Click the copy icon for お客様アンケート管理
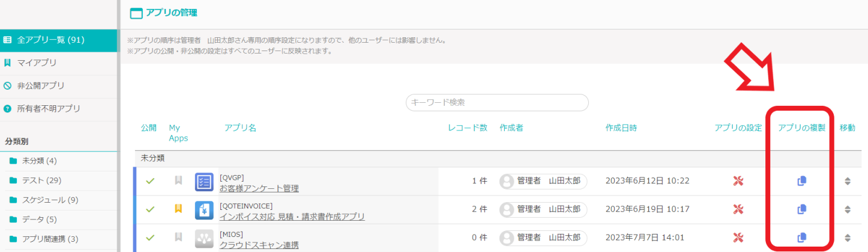Viewport: 868px width, 252px height. [x=801, y=181]
